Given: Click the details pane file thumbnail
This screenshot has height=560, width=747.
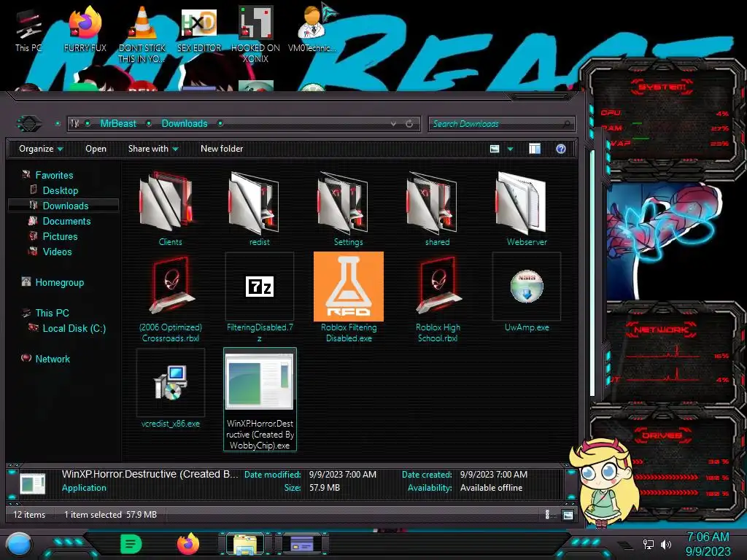Looking at the screenshot, I should (x=32, y=483).
